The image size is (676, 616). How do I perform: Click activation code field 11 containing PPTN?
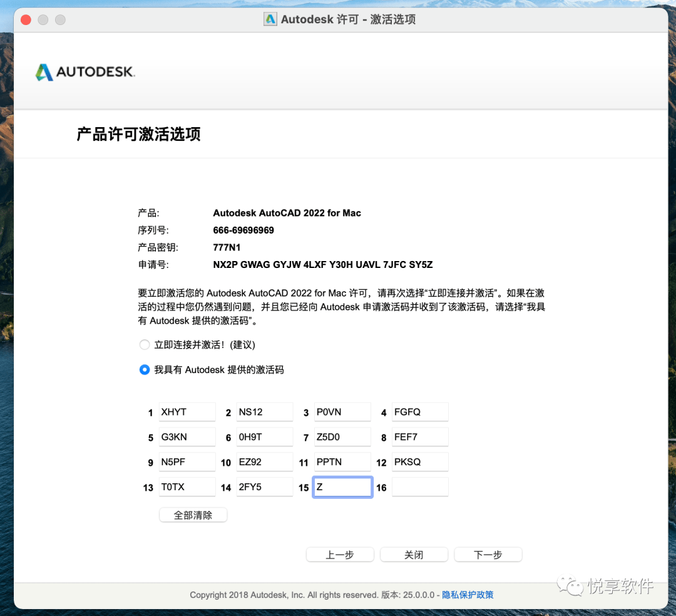342,462
